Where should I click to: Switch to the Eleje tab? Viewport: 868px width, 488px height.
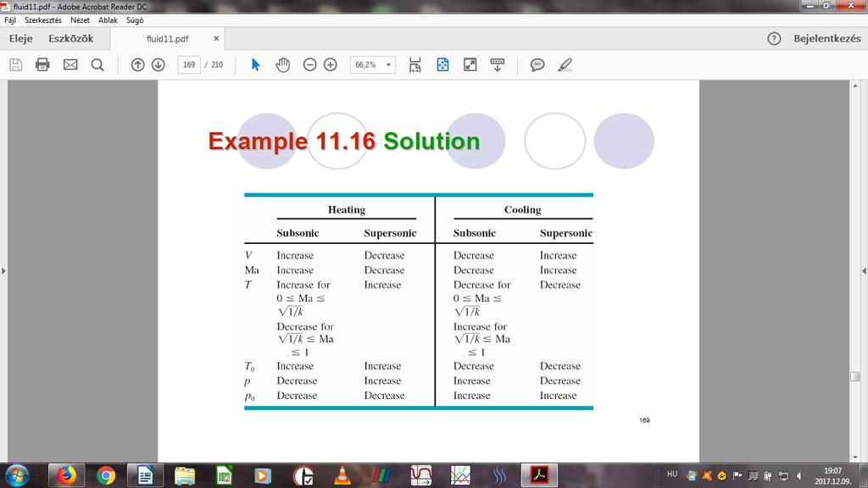(x=20, y=39)
